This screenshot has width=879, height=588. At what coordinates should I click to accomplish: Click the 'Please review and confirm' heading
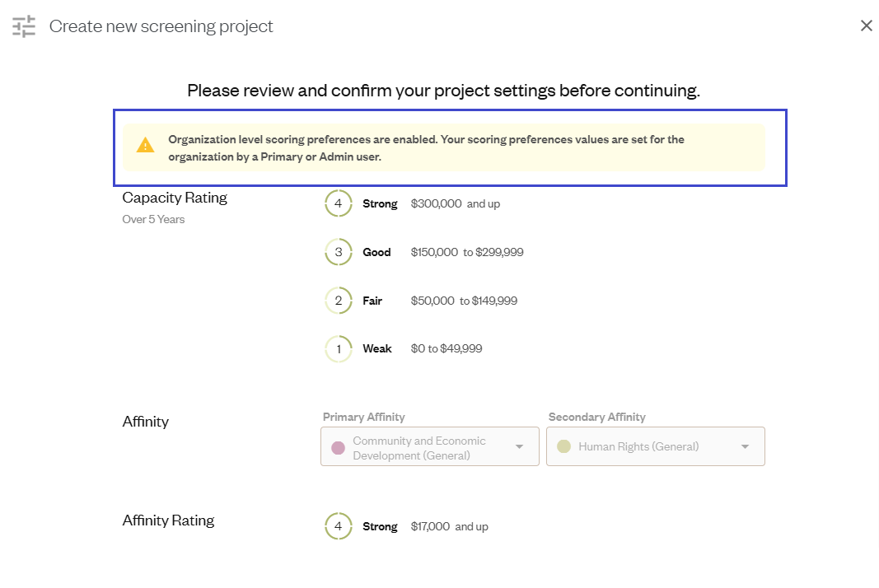click(443, 91)
